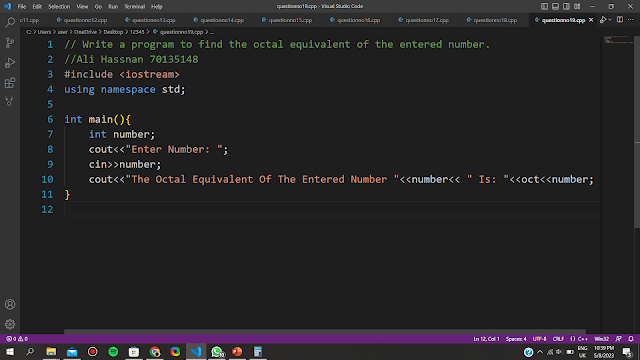Split the editor to the right
Viewport: 640px width, 360px height.
coord(620,20)
